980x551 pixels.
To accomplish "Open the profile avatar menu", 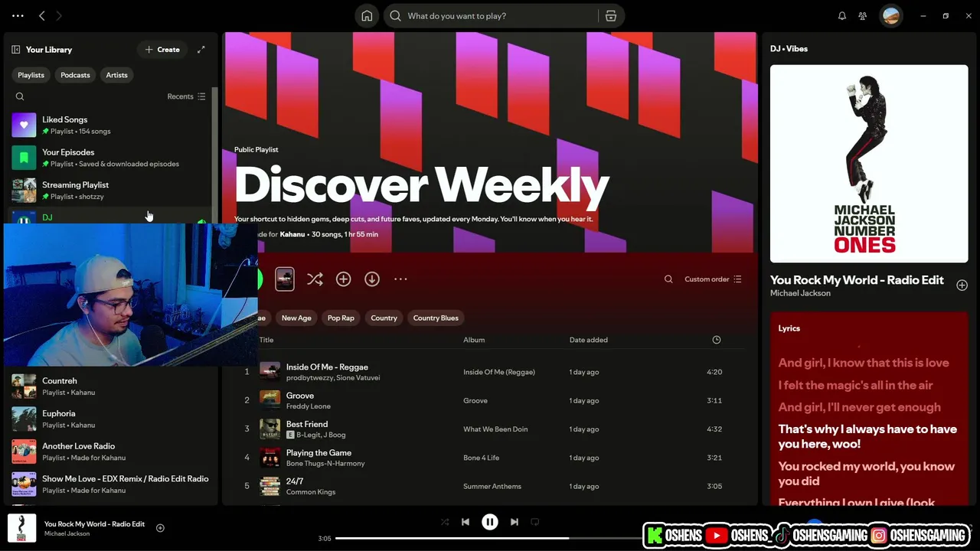I will pos(890,15).
